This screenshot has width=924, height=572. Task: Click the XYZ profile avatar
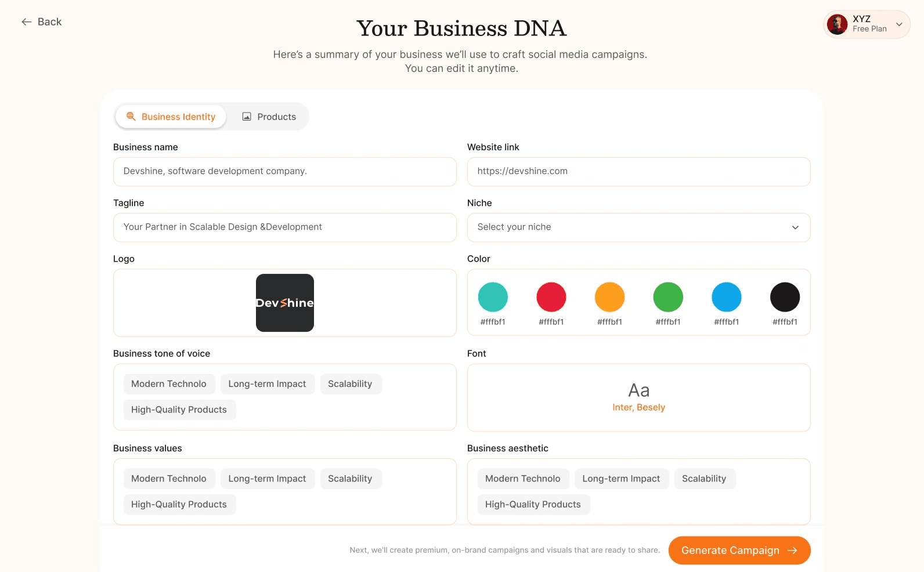(x=837, y=24)
